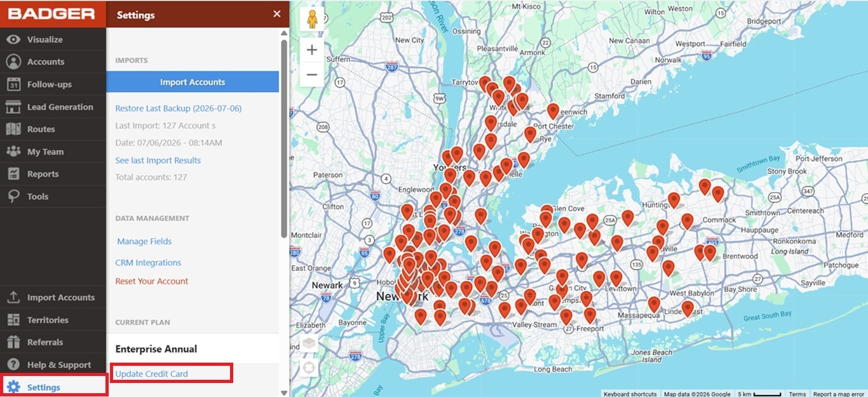Open the Reports menu label
This screenshot has width=868, height=397.
pos(43,174)
